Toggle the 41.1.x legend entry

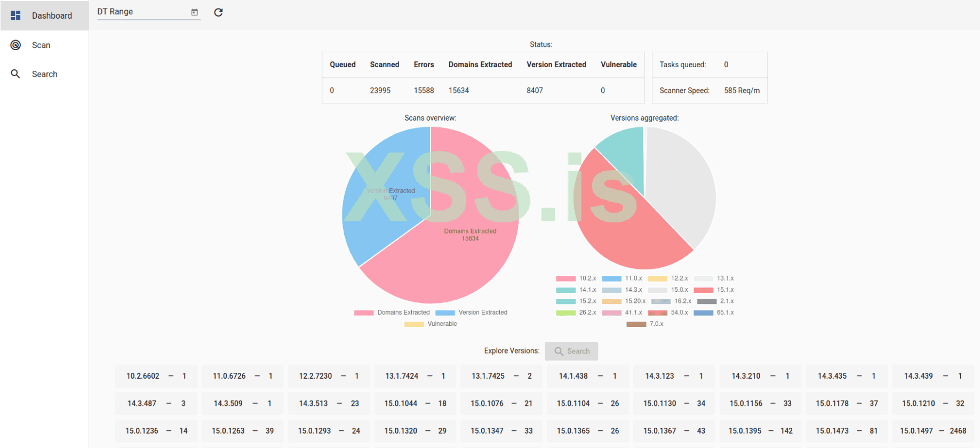tap(622, 313)
